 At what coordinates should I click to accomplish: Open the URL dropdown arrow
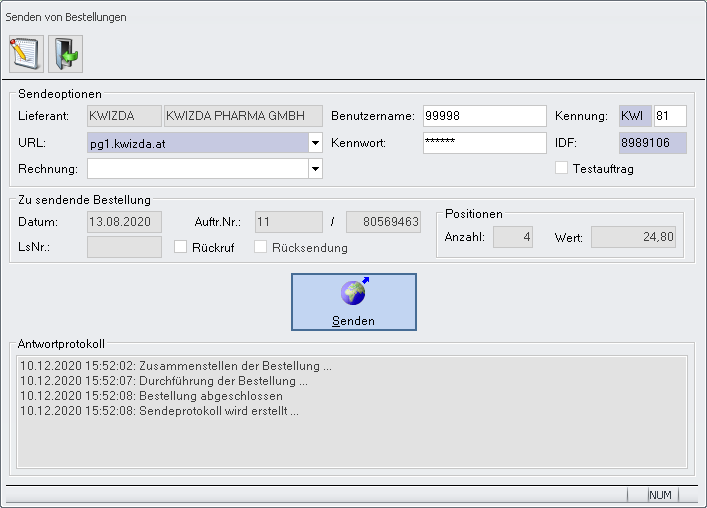(x=315, y=143)
